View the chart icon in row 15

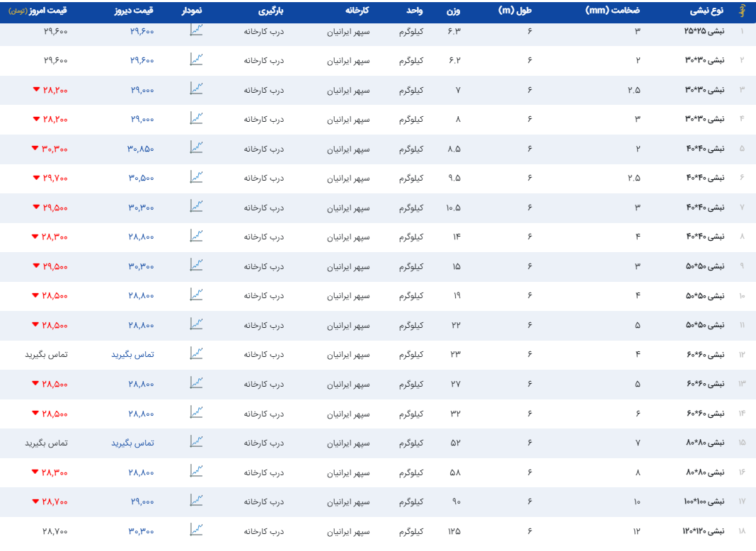[196, 442]
